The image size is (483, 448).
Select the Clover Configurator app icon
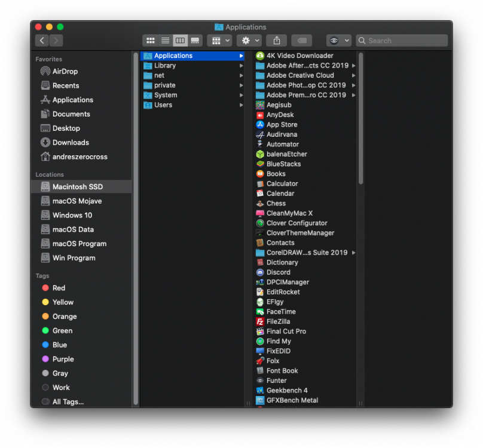click(x=260, y=223)
